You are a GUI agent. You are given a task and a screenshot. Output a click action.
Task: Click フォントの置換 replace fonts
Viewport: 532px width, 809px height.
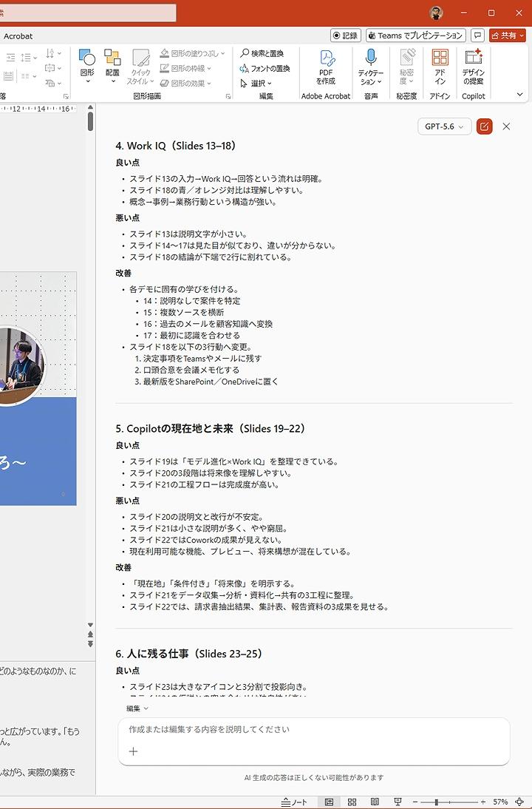click(265, 68)
